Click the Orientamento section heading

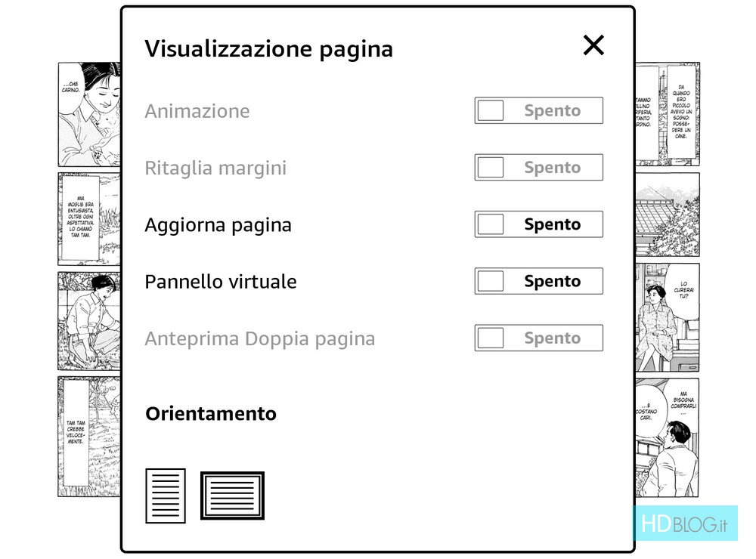[x=210, y=414]
